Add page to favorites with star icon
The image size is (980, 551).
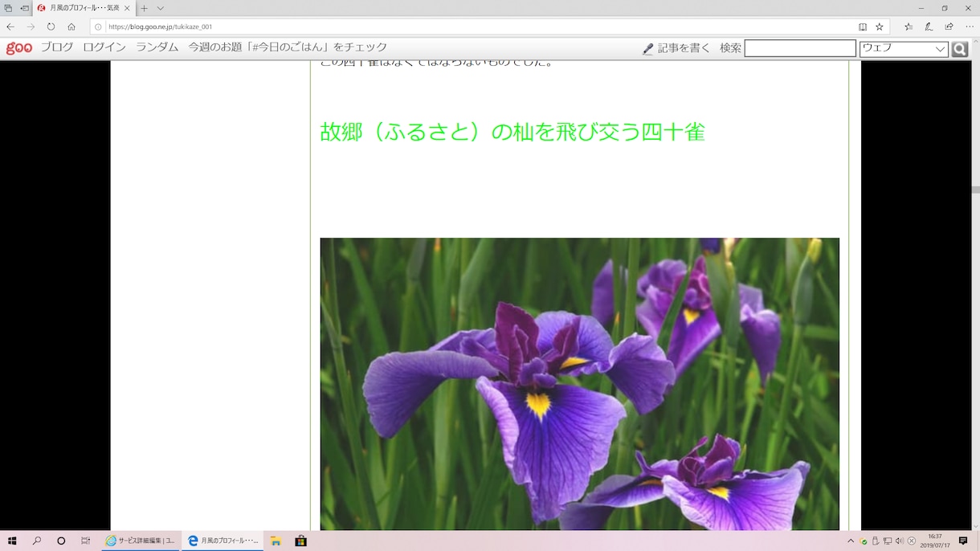pos(880,27)
